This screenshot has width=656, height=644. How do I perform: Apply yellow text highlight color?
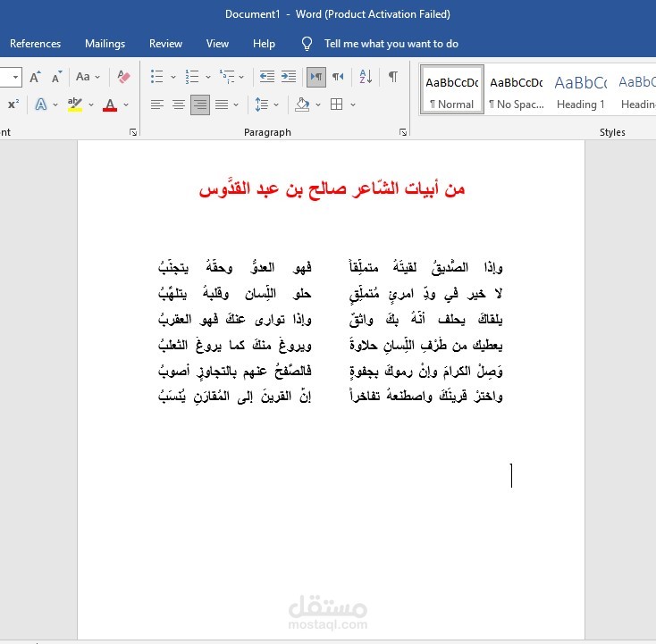point(75,105)
